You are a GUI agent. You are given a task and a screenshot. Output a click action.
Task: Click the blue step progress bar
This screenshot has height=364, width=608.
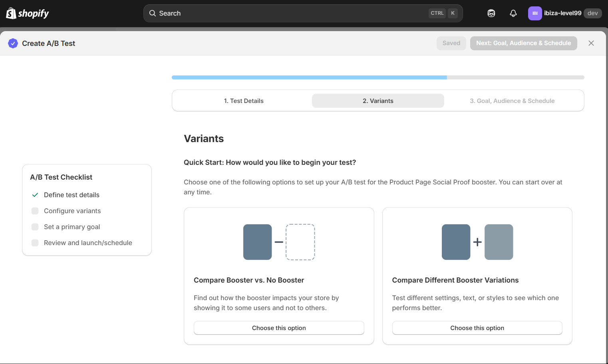tap(309, 77)
